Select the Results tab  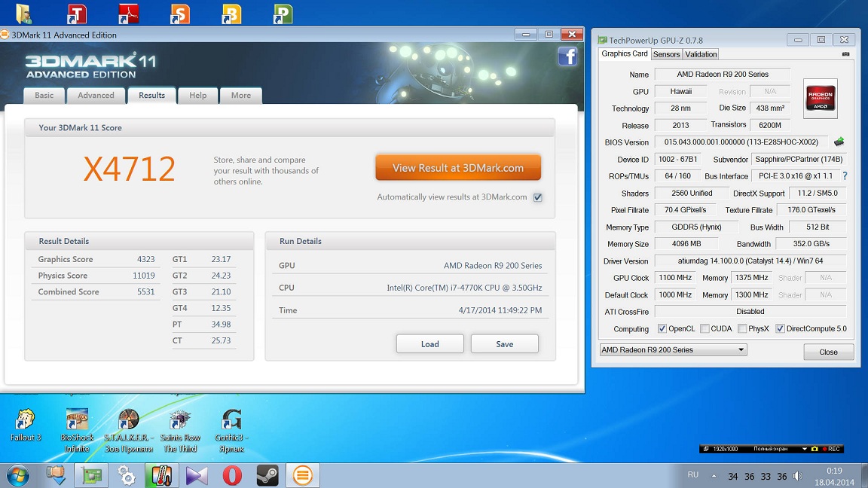[151, 95]
